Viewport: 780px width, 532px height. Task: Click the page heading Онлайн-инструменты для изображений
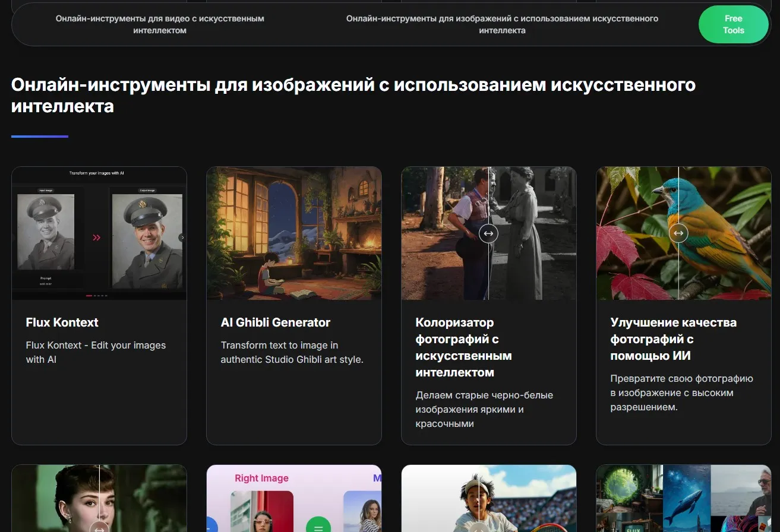click(353, 95)
